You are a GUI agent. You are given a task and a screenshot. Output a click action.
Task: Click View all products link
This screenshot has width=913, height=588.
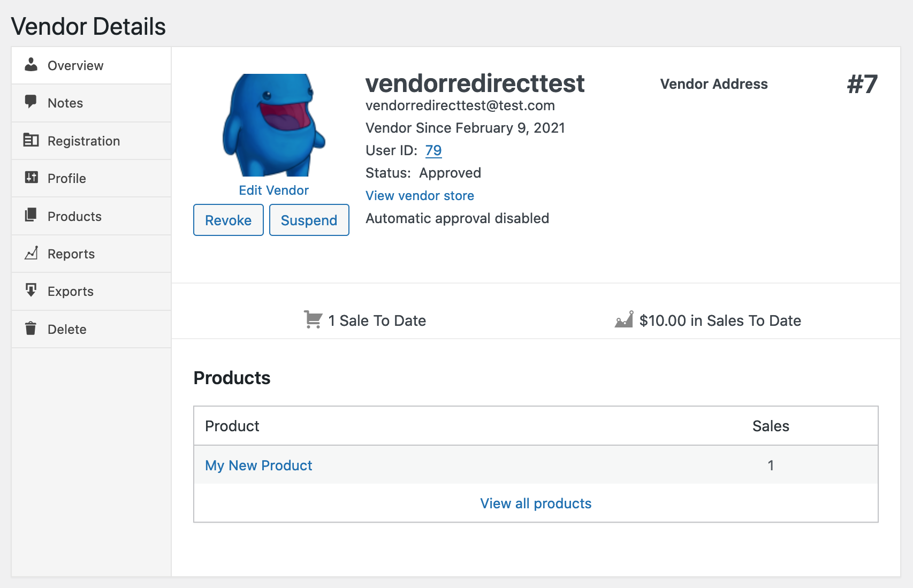click(x=536, y=503)
